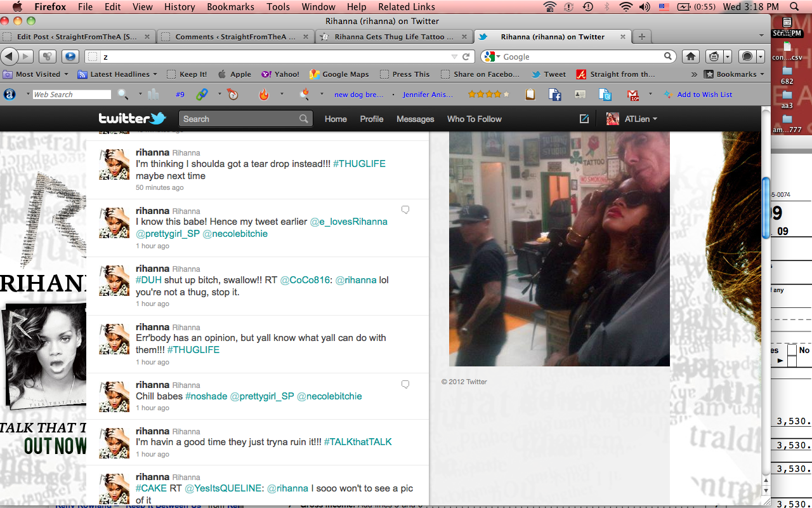Click the Facebook share toolbar icon
Viewport: 812px width, 508px height.
(555, 95)
